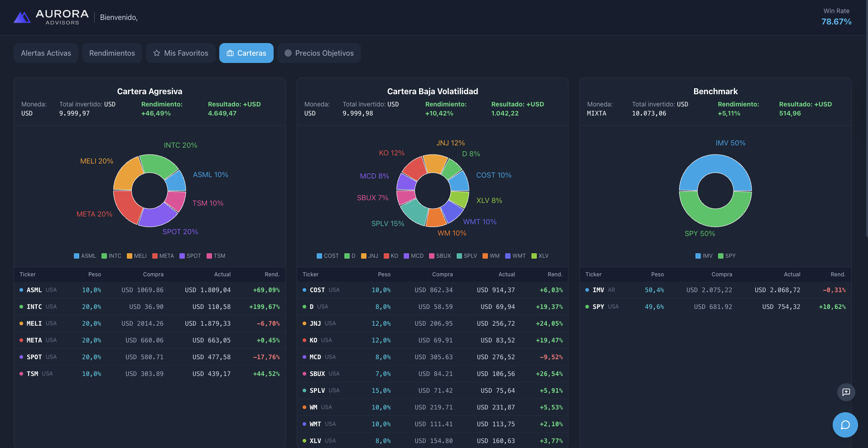Switch to Alertas Activas tab

tap(46, 53)
